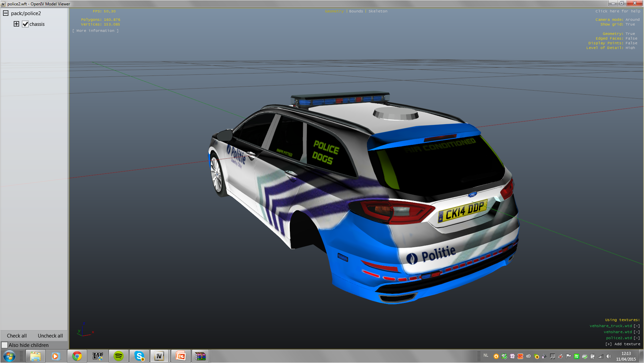Open Skype from taskbar
The image size is (644, 363).
click(139, 356)
